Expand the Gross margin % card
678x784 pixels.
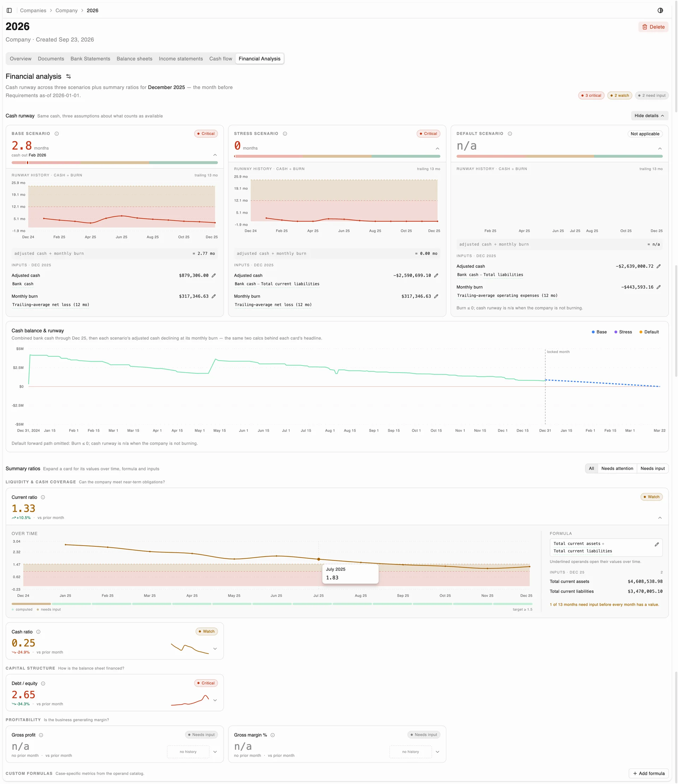(x=438, y=752)
